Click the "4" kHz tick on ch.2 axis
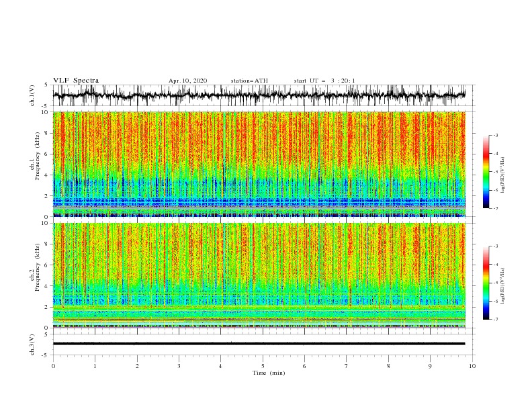Screen dimensions: 532x411 coord(47,286)
